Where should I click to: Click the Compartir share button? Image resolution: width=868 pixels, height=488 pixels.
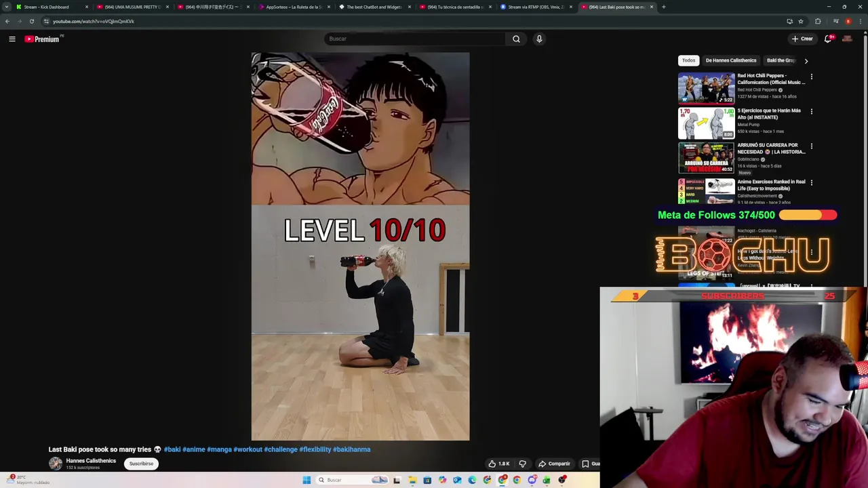[554, 464]
